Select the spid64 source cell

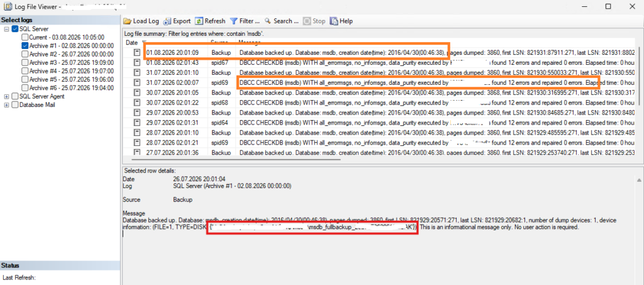coord(219,123)
